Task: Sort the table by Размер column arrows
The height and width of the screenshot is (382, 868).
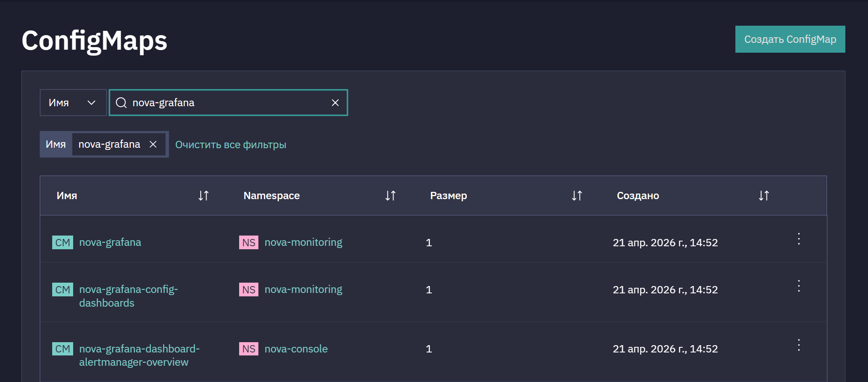Action: (577, 196)
